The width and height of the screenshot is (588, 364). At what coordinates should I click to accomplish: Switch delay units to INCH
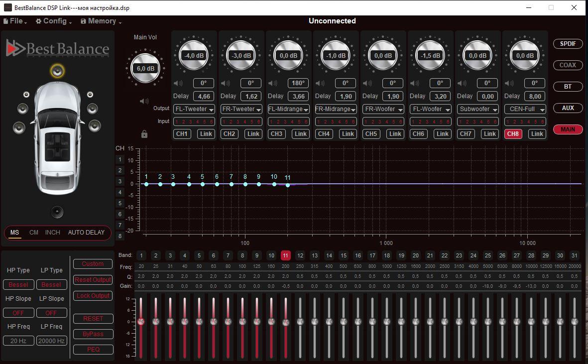(52, 233)
